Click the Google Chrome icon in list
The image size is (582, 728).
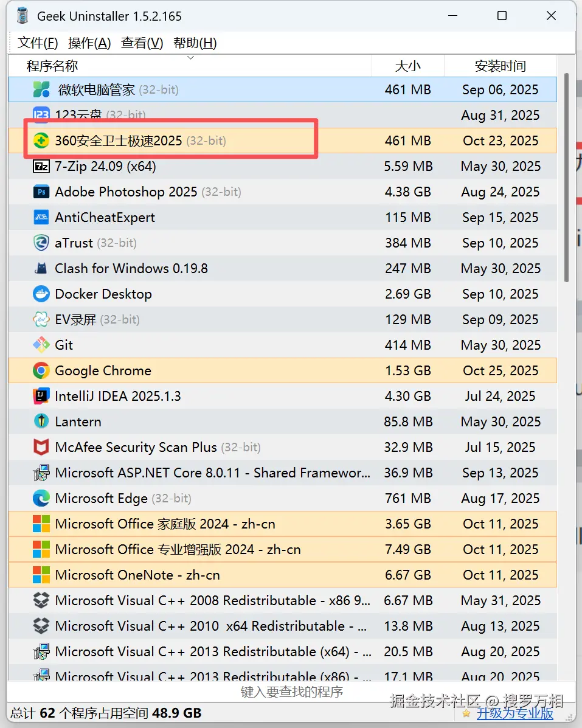tap(41, 370)
